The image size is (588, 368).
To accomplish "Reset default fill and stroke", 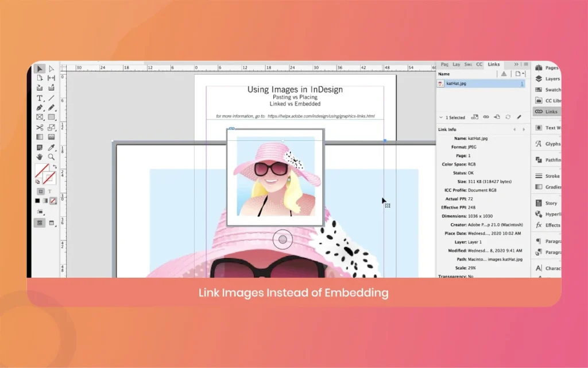I will [37, 182].
